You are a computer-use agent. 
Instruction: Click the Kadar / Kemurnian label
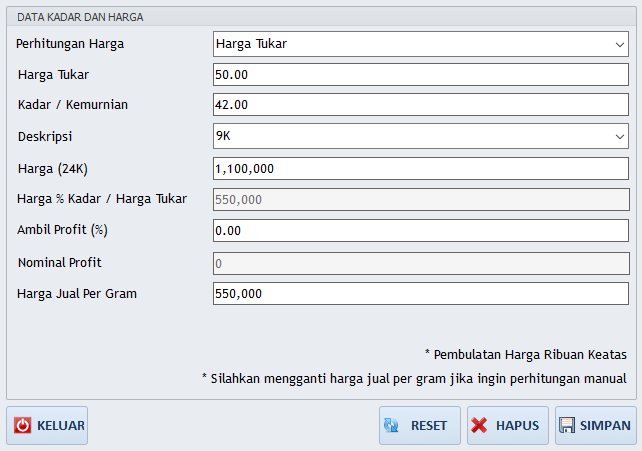pos(73,105)
